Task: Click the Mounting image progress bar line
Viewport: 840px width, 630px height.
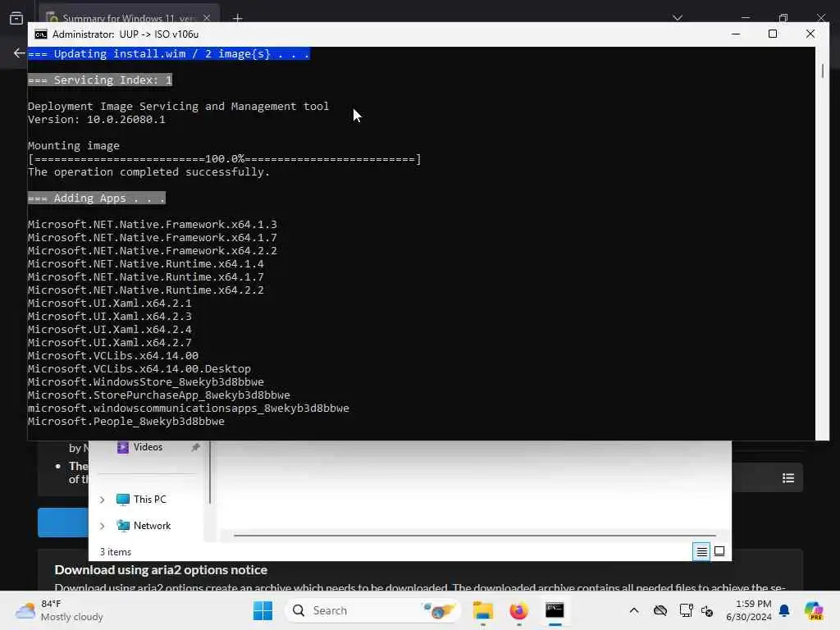Action: pyautogui.click(x=225, y=159)
